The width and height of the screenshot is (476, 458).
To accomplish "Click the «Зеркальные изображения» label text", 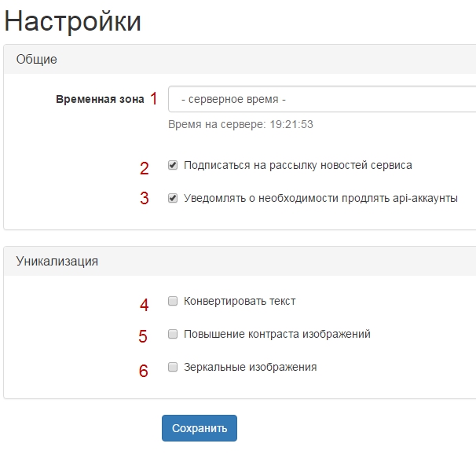I will coord(250,367).
